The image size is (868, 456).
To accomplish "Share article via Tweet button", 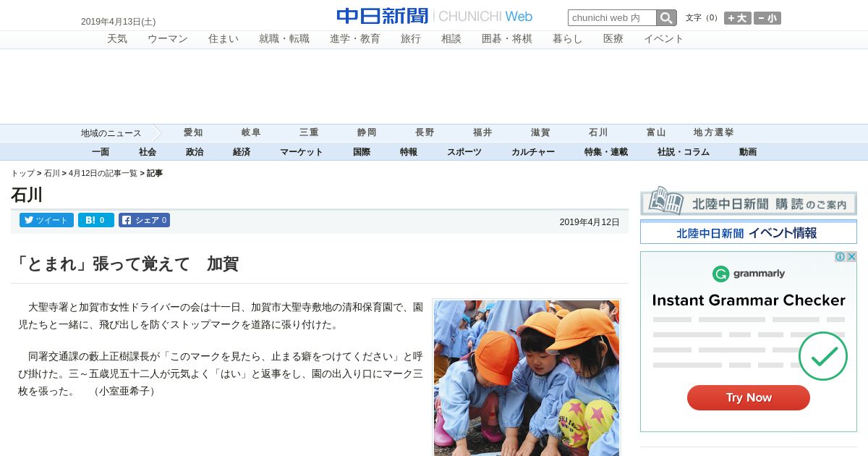I will [x=46, y=220].
